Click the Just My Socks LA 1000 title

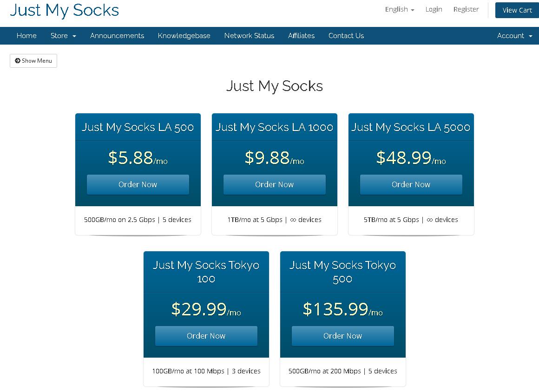click(x=274, y=127)
